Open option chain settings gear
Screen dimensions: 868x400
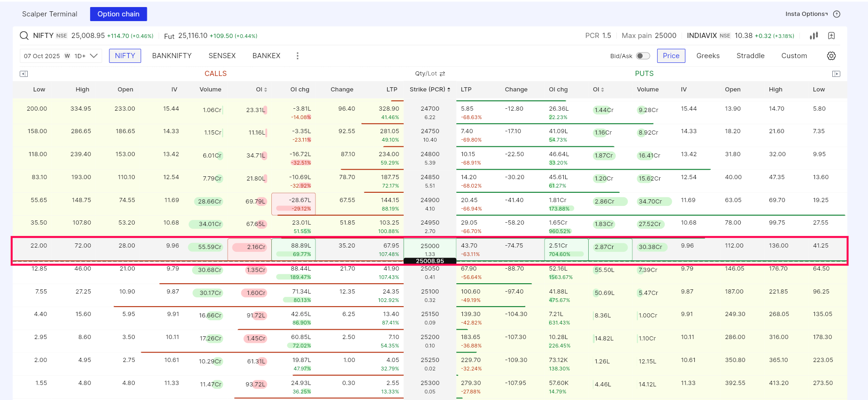click(831, 56)
